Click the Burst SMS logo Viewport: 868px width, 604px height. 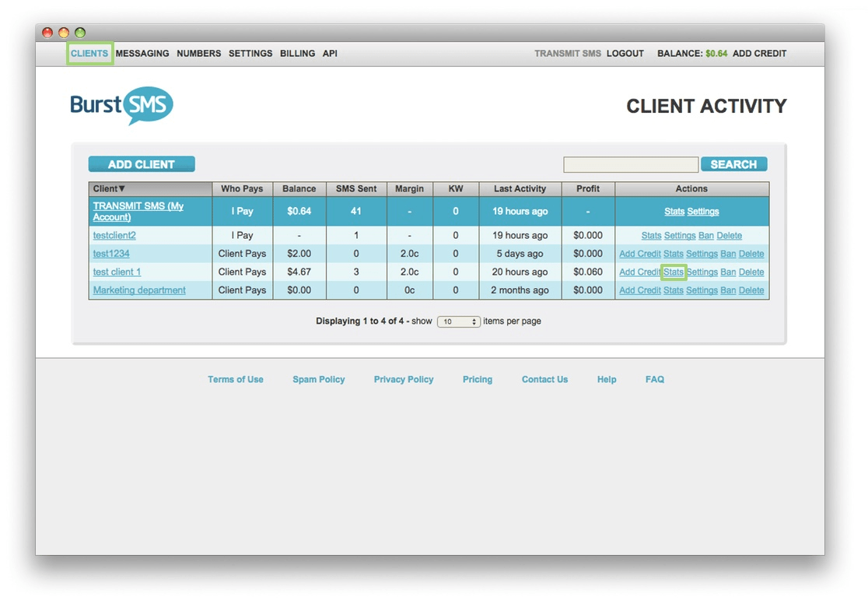(122, 105)
